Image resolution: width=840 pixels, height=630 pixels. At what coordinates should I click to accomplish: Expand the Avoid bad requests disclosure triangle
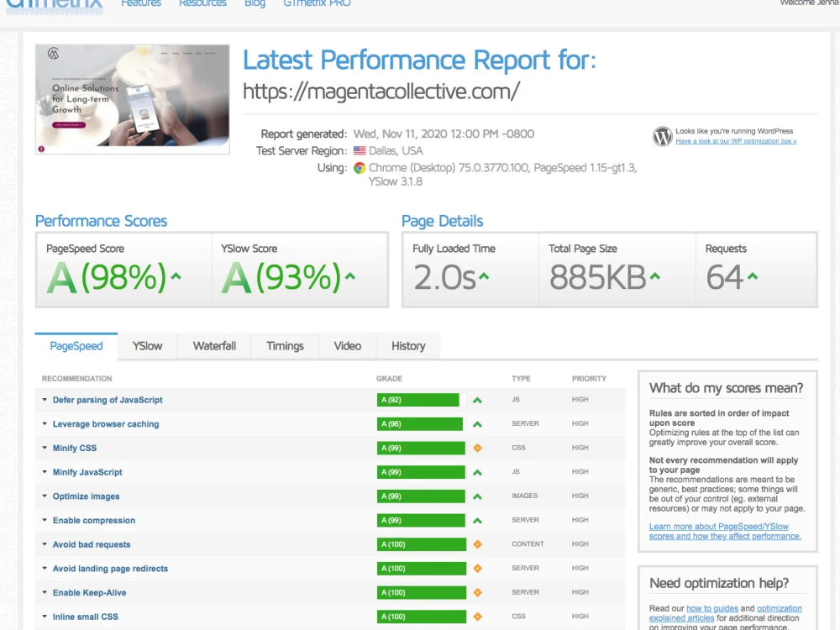tap(45, 544)
